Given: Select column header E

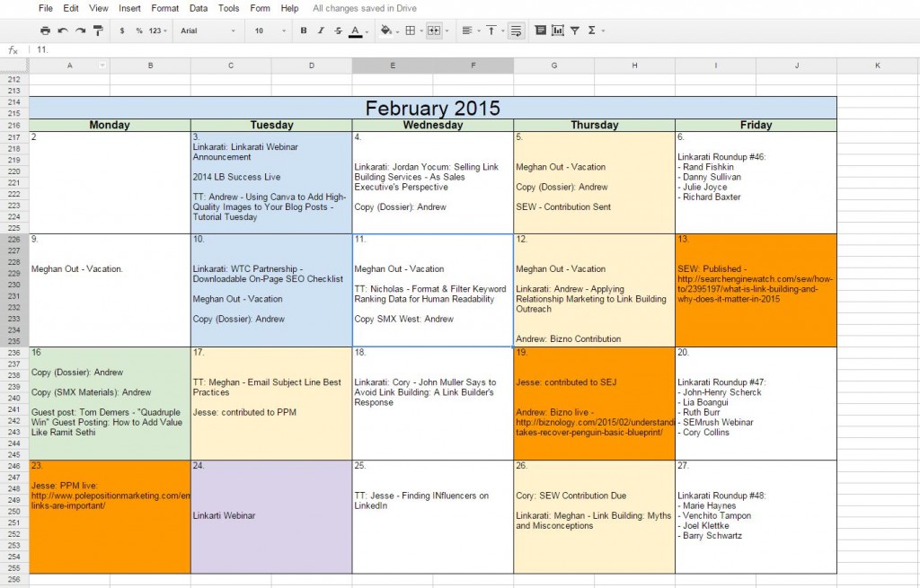Looking at the screenshot, I should pyautogui.click(x=393, y=66).
